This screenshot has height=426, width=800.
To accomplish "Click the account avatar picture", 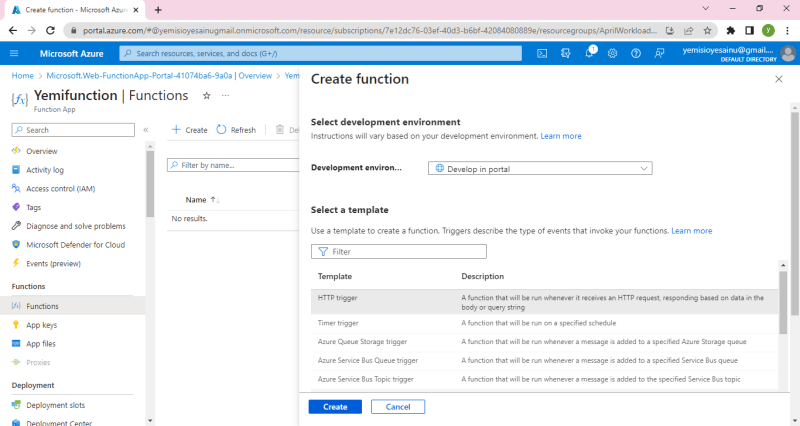I will click(x=788, y=53).
